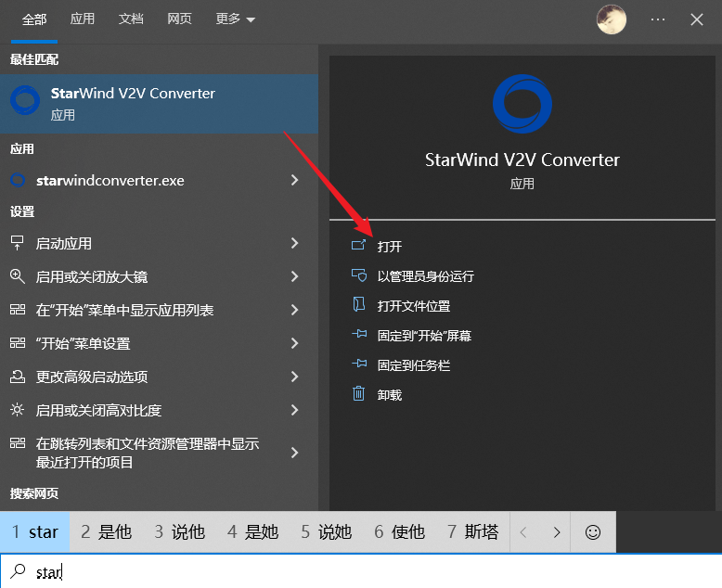Click the starwindconverter.exe app icon
This screenshot has width=722, height=588.
(18, 180)
